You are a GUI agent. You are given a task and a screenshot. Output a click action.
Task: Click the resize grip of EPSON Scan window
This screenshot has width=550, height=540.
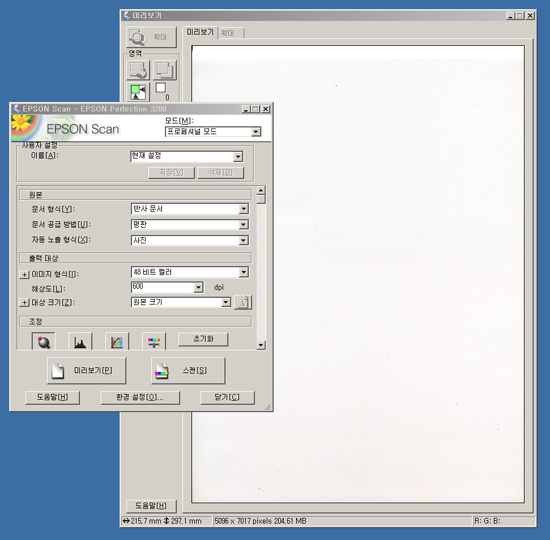[268, 407]
